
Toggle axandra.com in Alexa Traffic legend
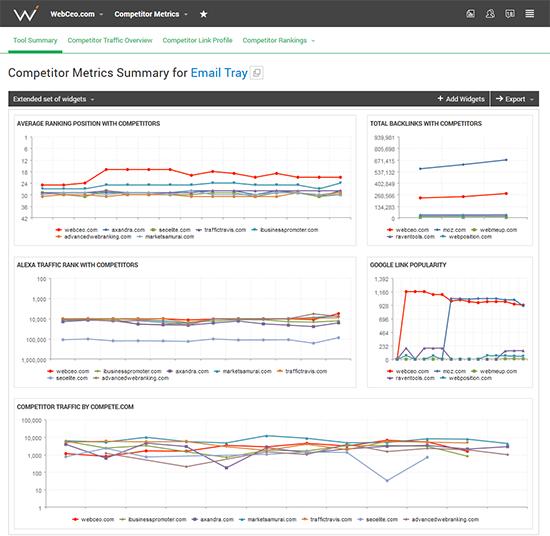(188, 371)
